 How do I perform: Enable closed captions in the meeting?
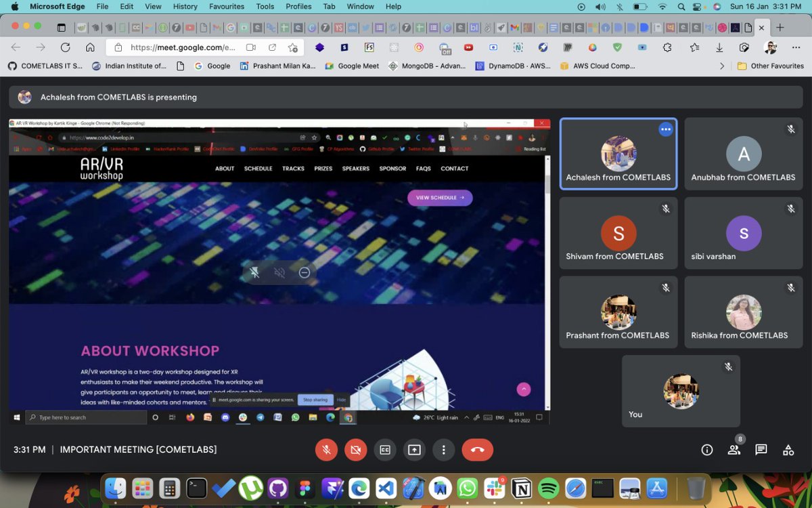(x=385, y=449)
